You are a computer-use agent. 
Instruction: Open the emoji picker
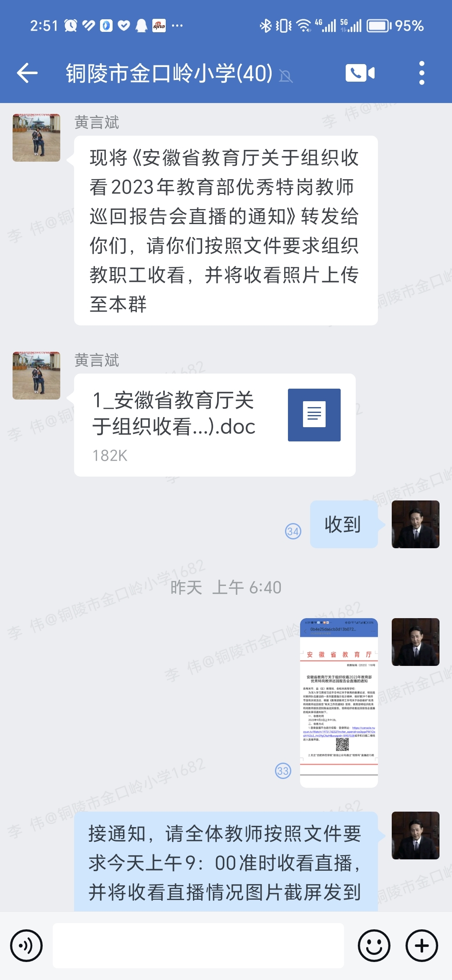[374, 946]
